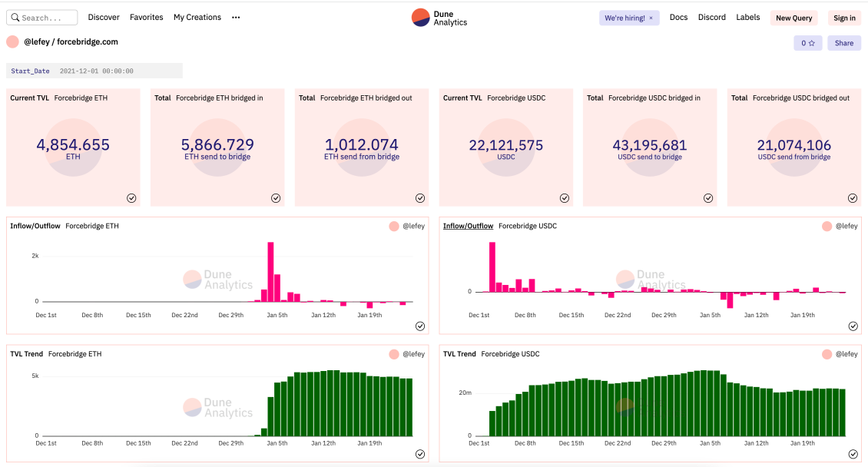Click checkmark icon on Current TVL ETH card

point(131,198)
